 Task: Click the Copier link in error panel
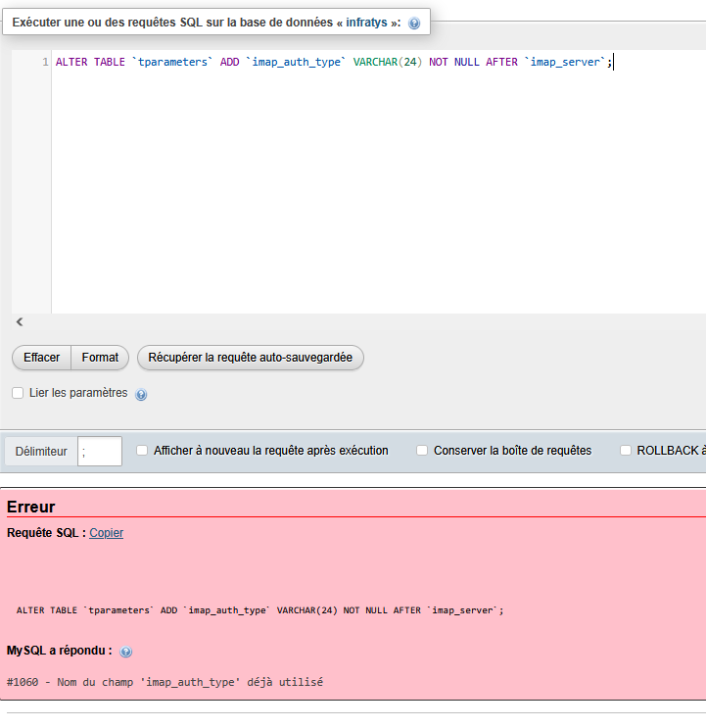106,533
